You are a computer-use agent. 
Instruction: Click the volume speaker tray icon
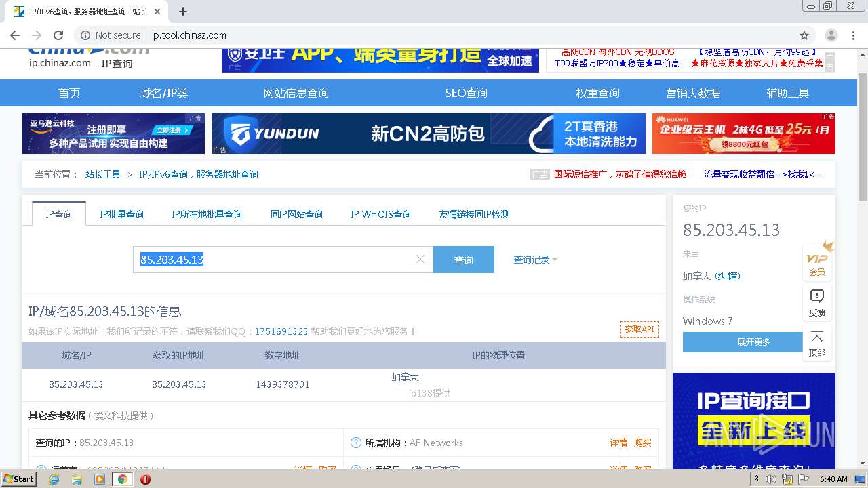771,479
